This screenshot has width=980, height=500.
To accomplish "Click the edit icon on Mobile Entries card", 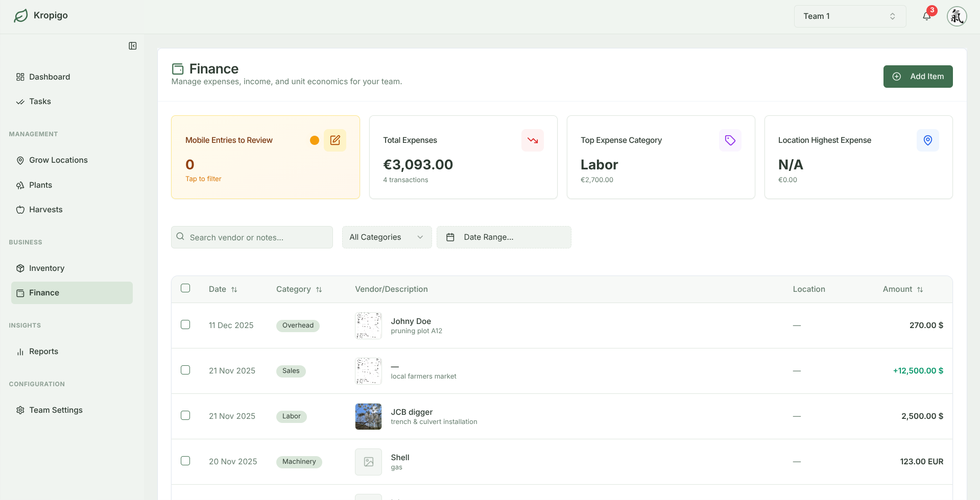I will coord(335,140).
